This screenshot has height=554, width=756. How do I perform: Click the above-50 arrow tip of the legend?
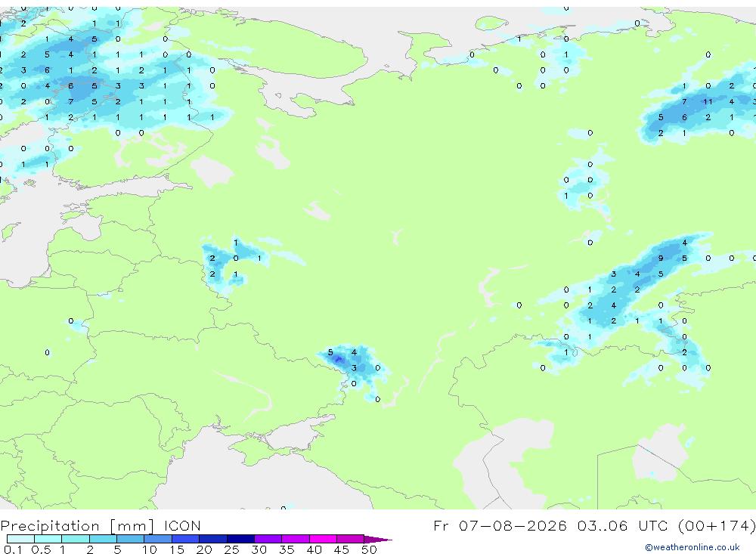point(378,540)
